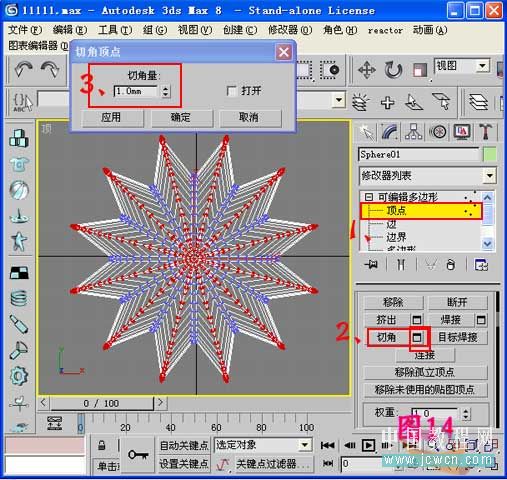Click the Play Animation button
The image size is (507, 480).
(x=368, y=445)
